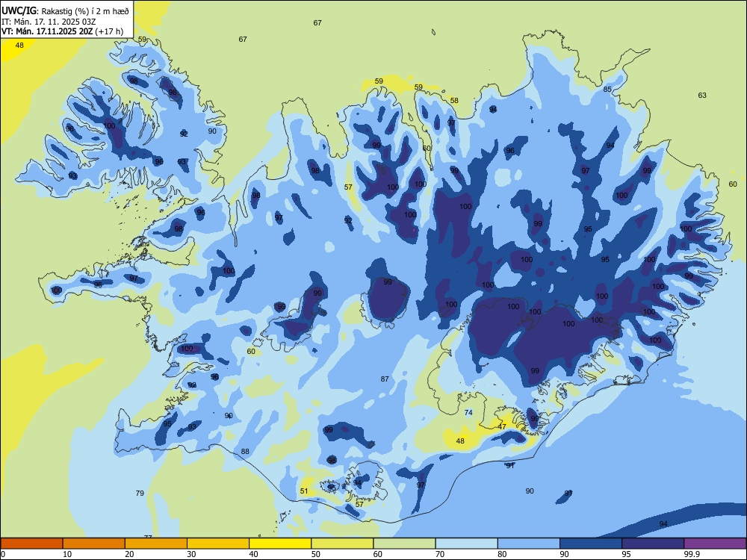This screenshot has height=560, width=747.
Task: Choose the purple above-99.9 legend swatch
Action: click(x=715, y=544)
